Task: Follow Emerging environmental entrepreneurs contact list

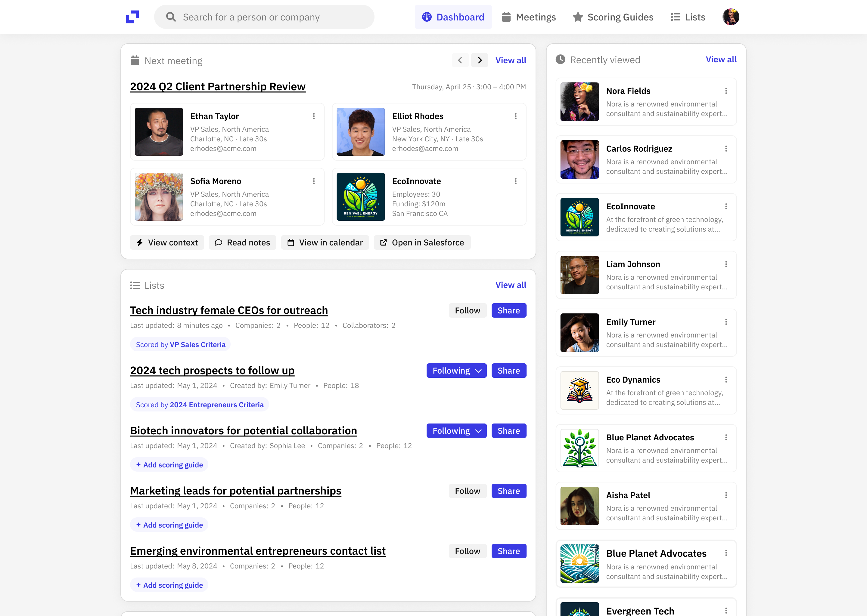Action: tap(467, 551)
